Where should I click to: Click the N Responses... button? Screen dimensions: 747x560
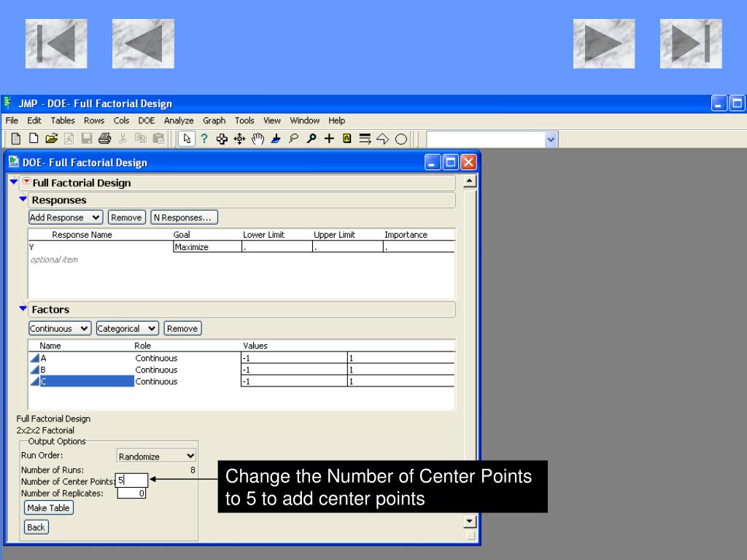tap(184, 217)
